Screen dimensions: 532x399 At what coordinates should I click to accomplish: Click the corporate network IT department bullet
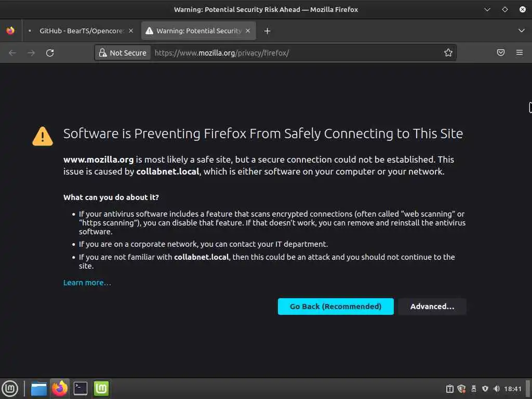(204, 244)
